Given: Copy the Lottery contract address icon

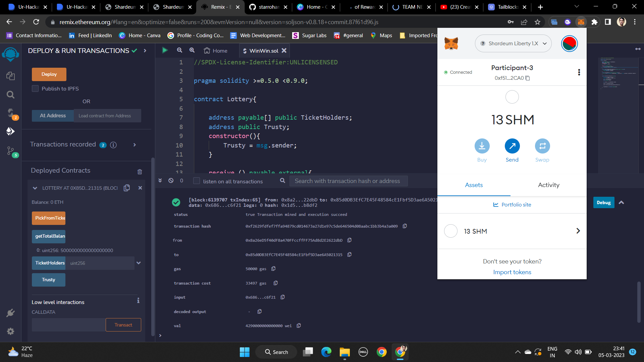Looking at the screenshot, I should tap(127, 188).
